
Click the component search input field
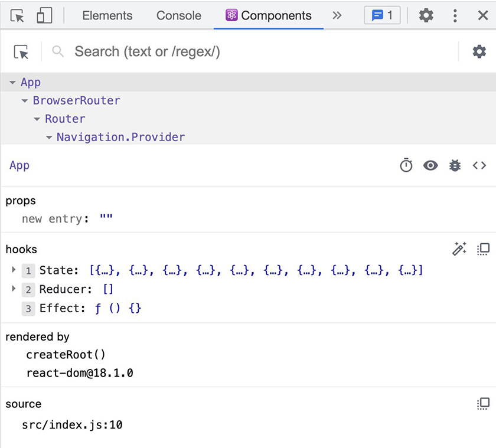point(177,52)
